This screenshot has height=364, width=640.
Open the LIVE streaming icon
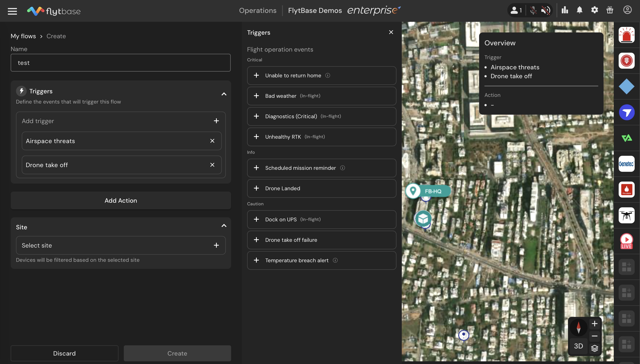pyautogui.click(x=626, y=241)
